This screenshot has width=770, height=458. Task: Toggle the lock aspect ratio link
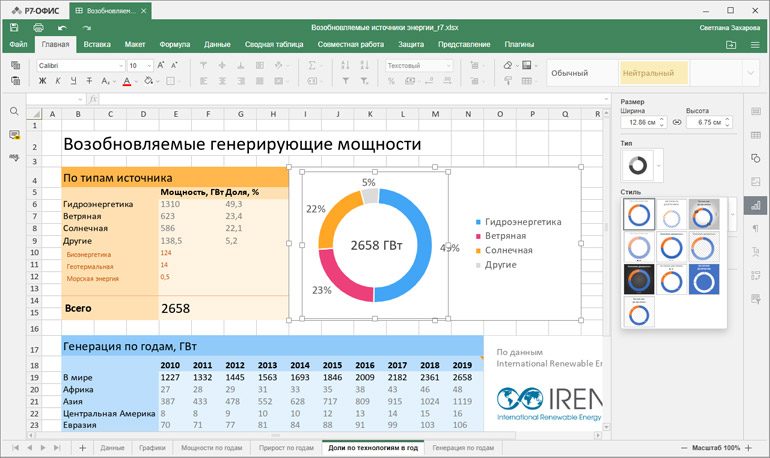point(676,122)
